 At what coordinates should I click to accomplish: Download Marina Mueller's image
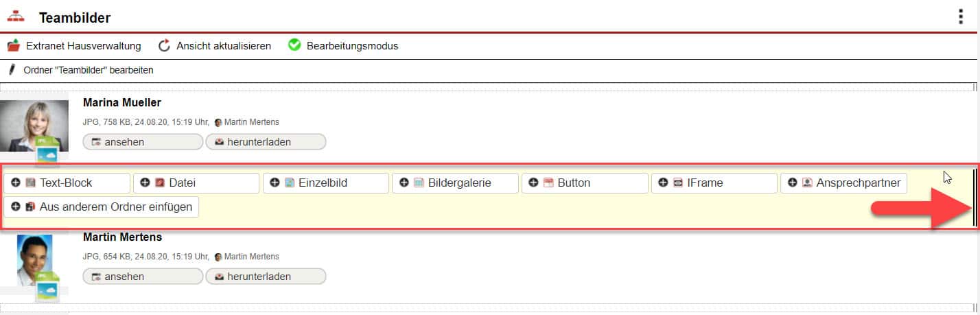pyautogui.click(x=266, y=142)
